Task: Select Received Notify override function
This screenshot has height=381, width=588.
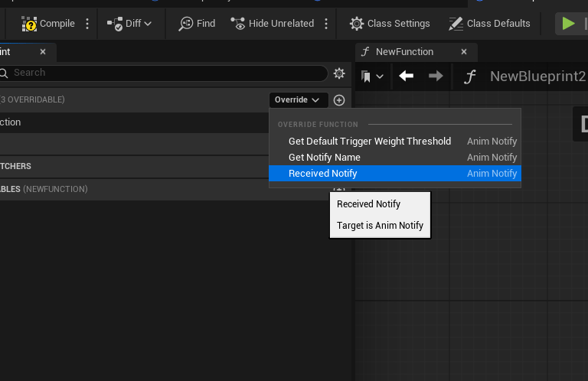Action: [323, 174]
